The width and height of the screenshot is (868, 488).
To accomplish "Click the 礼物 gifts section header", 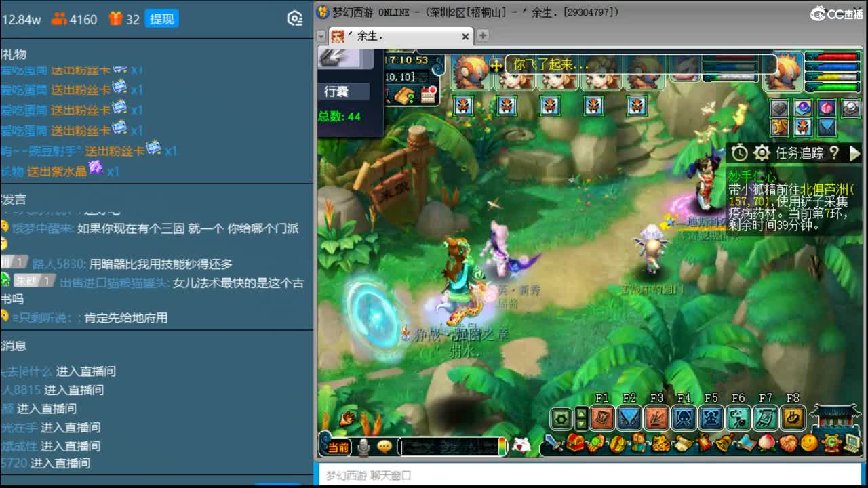I will pyautogui.click(x=14, y=54).
